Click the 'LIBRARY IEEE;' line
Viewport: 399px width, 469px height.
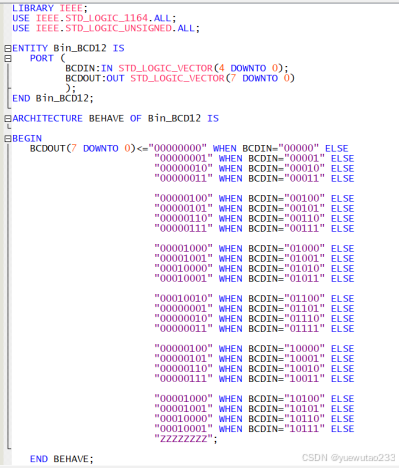[50, 8]
